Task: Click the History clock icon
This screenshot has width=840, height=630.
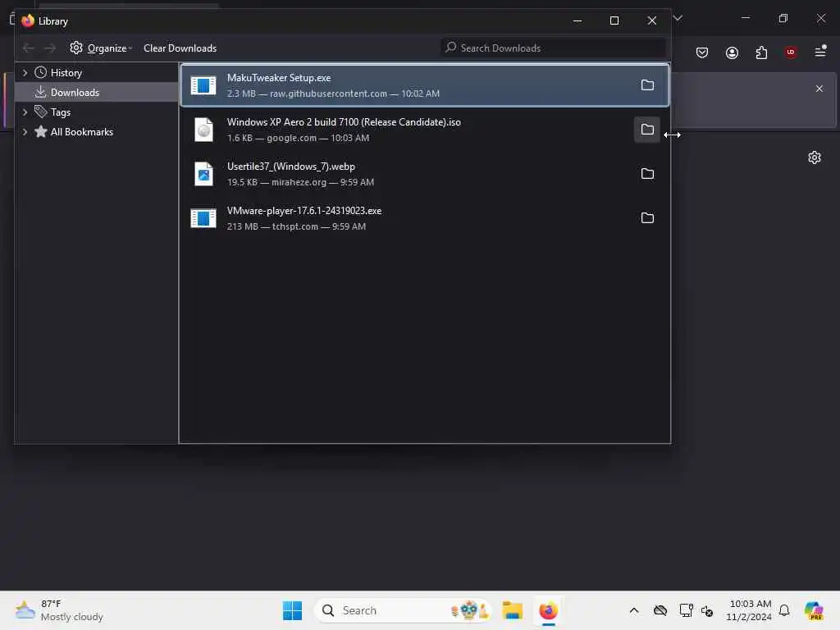Action: 40,72
